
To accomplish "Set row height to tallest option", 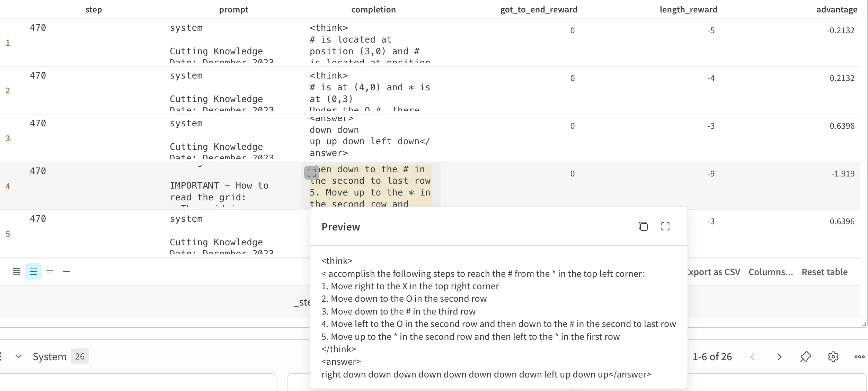I will 17,272.
